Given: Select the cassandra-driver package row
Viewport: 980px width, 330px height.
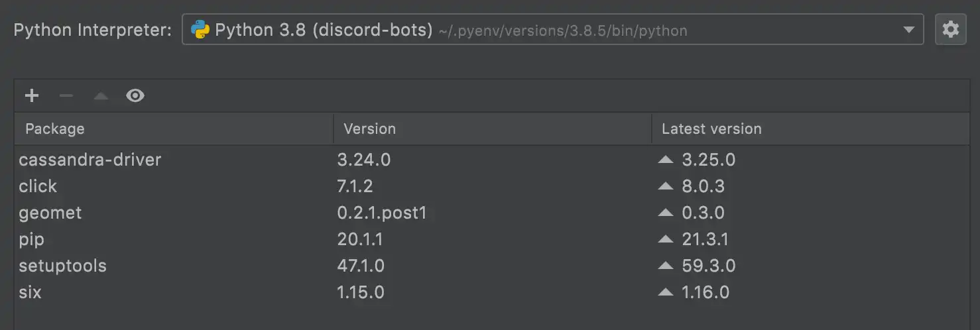Looking at the screenshot, I should point(492,160).
